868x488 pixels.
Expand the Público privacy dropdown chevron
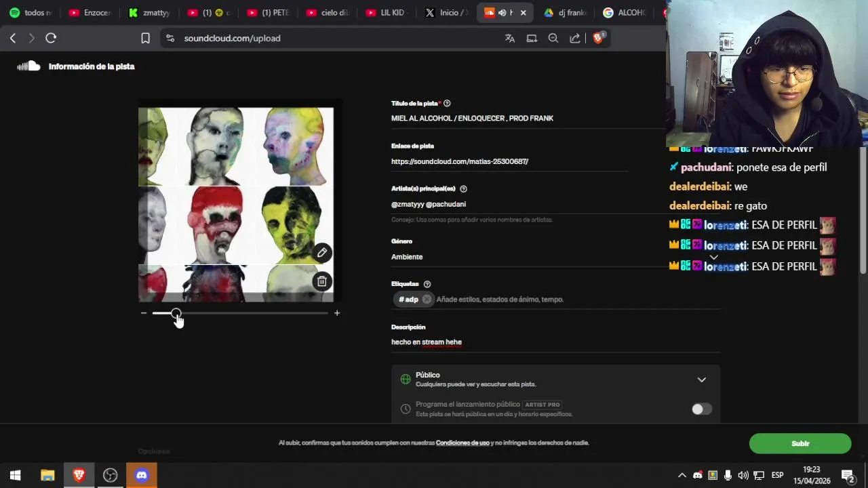[x=702, y=380]
